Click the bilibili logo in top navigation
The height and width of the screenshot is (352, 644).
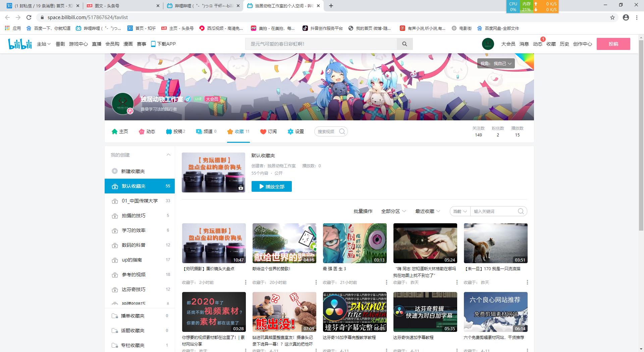coord(19,44)
